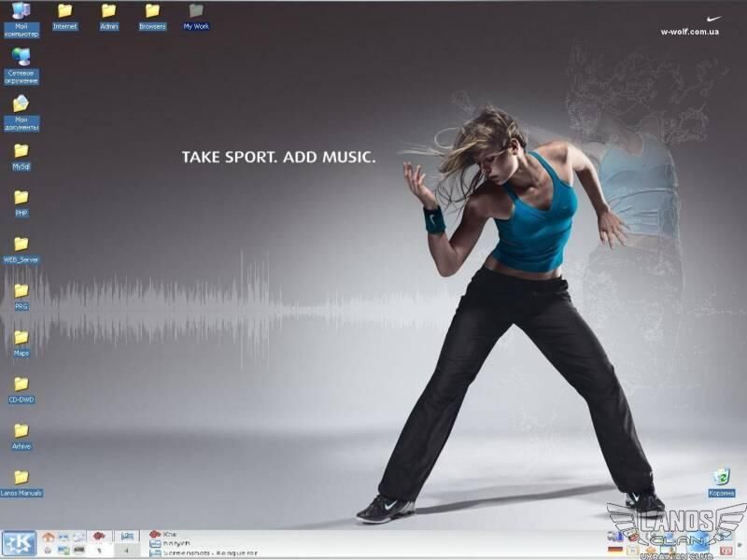Viewport: 747px width, 560px height.
Task: Open Мой компьютер desktop icon
Action: click(x=21, y=11)
